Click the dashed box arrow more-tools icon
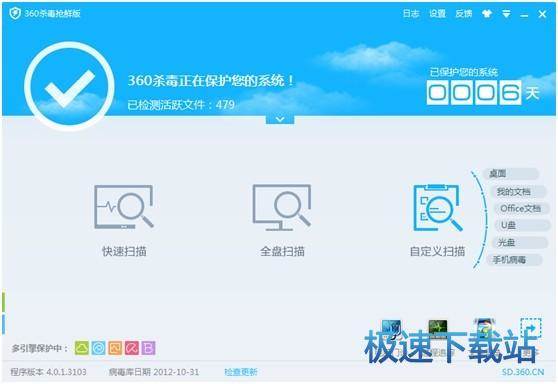The height and width of the screenshot is (384, 558). (x=531, y=328)
